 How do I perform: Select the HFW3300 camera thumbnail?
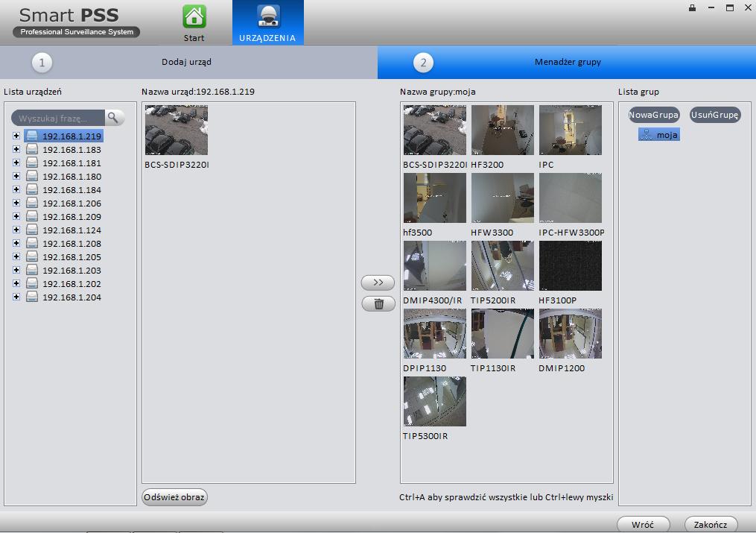click(x=503, y=198)
